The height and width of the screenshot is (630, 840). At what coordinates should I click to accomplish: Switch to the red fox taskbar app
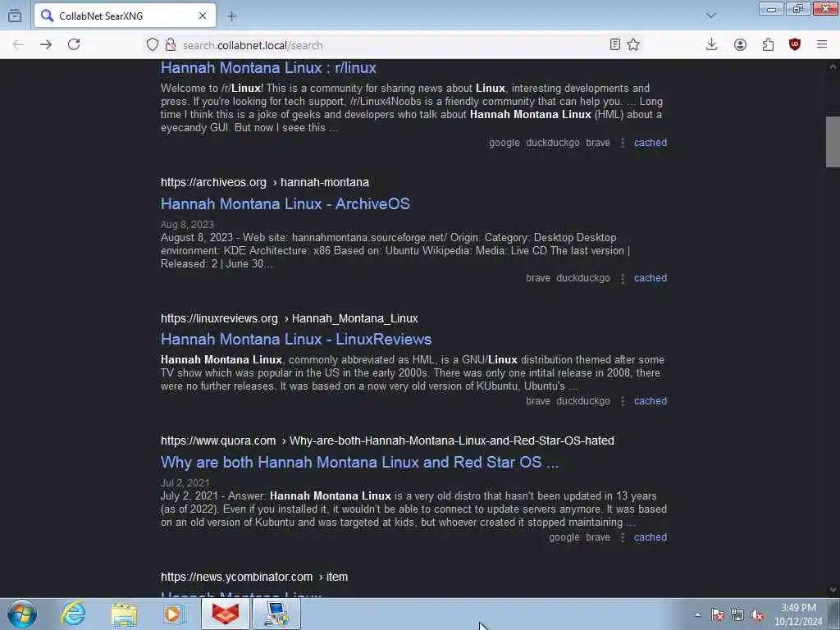(226, 614)
